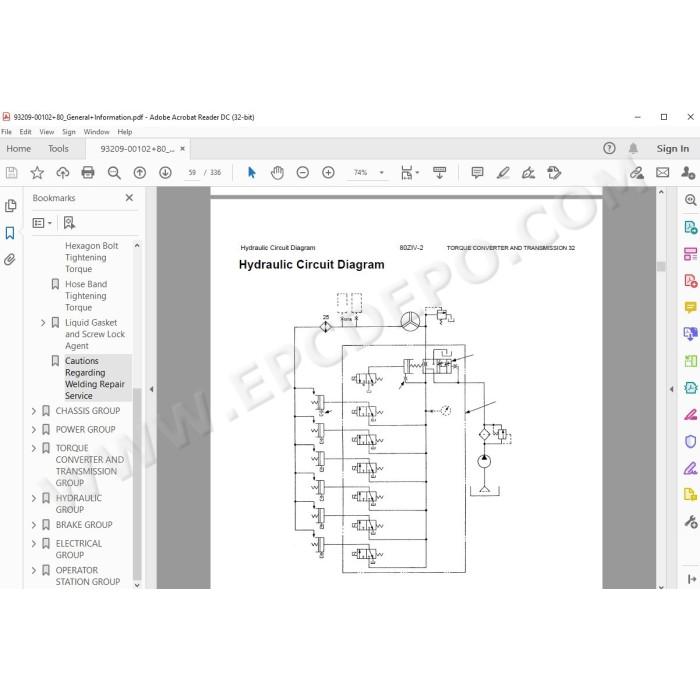700x700 pixels.
Task: Open the Sign document tool
Action: [529, 173]
